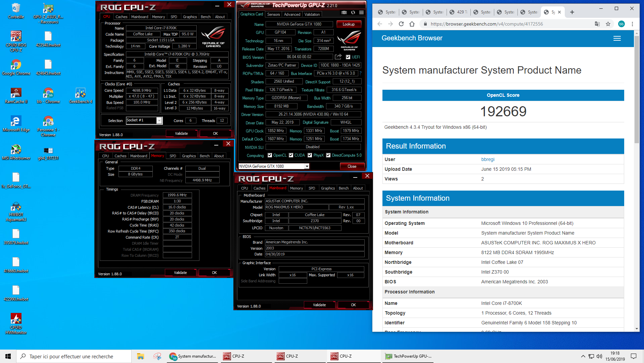Image resolution: width=644 pixels, height=363 pixels.
Task: Reload the Geekbench browser page
Action: coord(401,24)
